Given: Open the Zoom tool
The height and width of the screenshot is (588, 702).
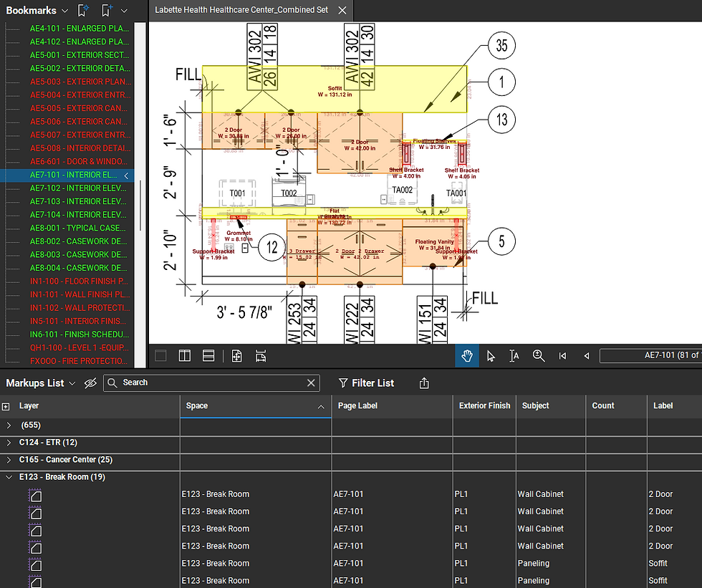Looking at the screenshot, I should (539, 355).
